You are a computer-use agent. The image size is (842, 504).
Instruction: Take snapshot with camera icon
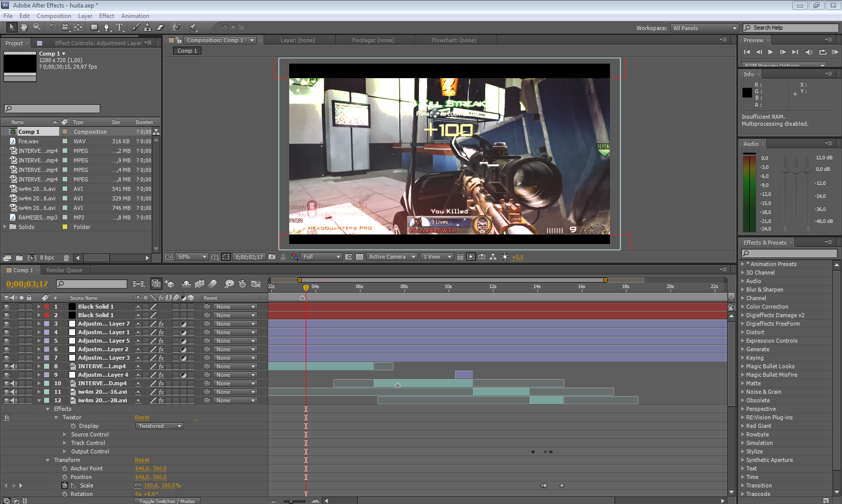pyautogui.click(x=272, y=257)
